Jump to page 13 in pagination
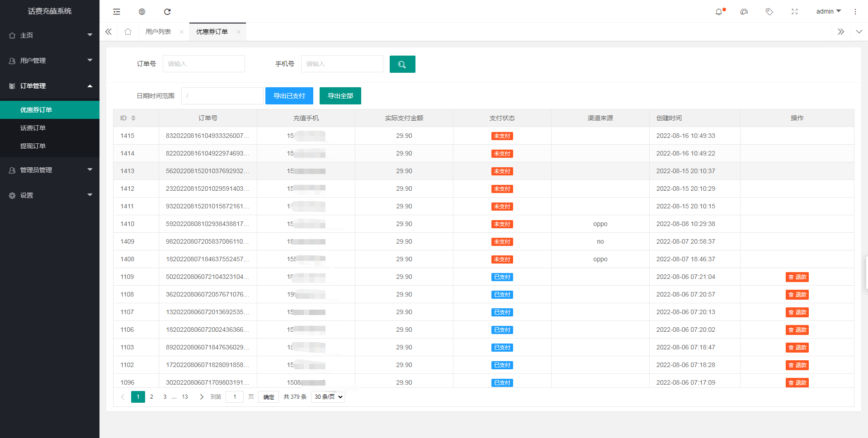 (x=185, y=397)
